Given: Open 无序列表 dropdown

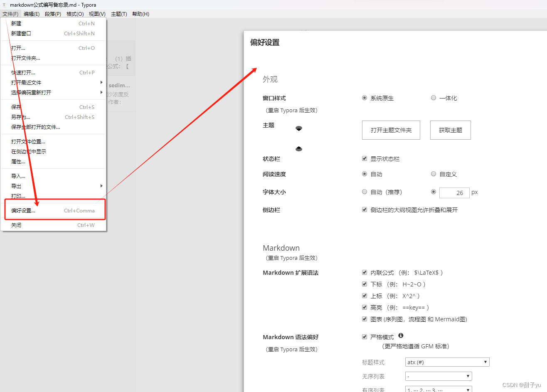Looking at the screenshot, I should click(x=439, y=376).
